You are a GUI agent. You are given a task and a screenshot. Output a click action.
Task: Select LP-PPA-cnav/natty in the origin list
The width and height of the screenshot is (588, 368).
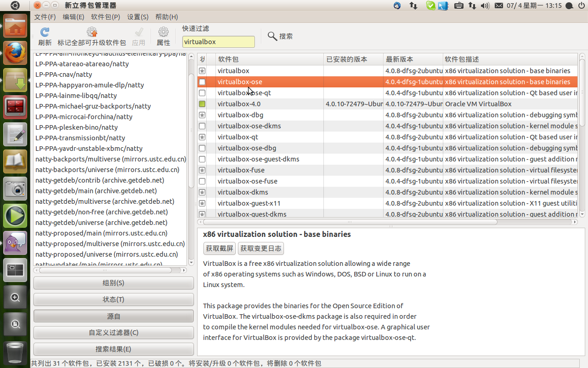[63, 75]
